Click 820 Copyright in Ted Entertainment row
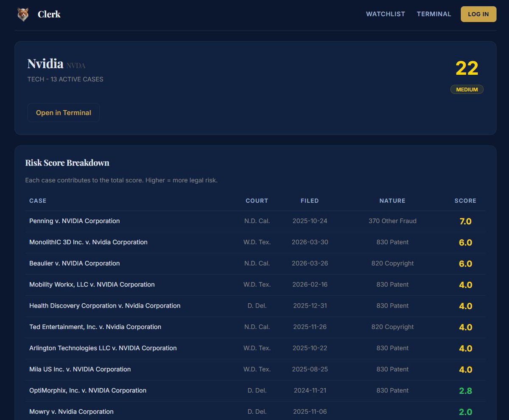Screen dimensions: 509x420 point(392,327)
